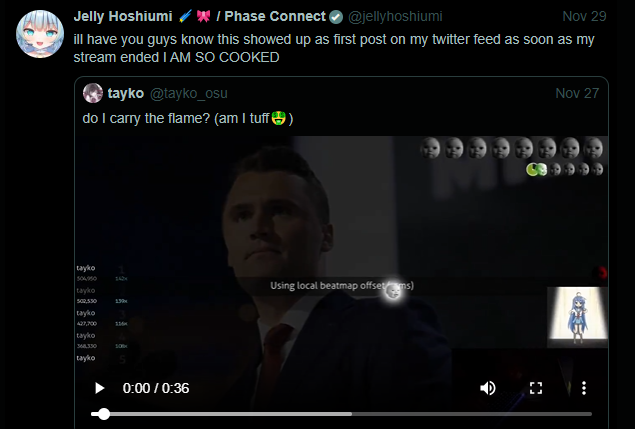Click the tayko display name
This screenshot has height=429, width=635.
(125, 93)
